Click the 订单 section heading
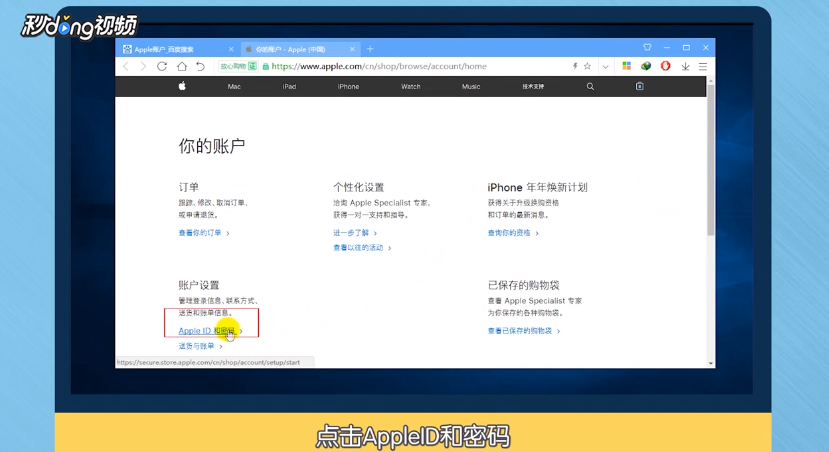The image size is (829, 452). click(x=189, y=187)
